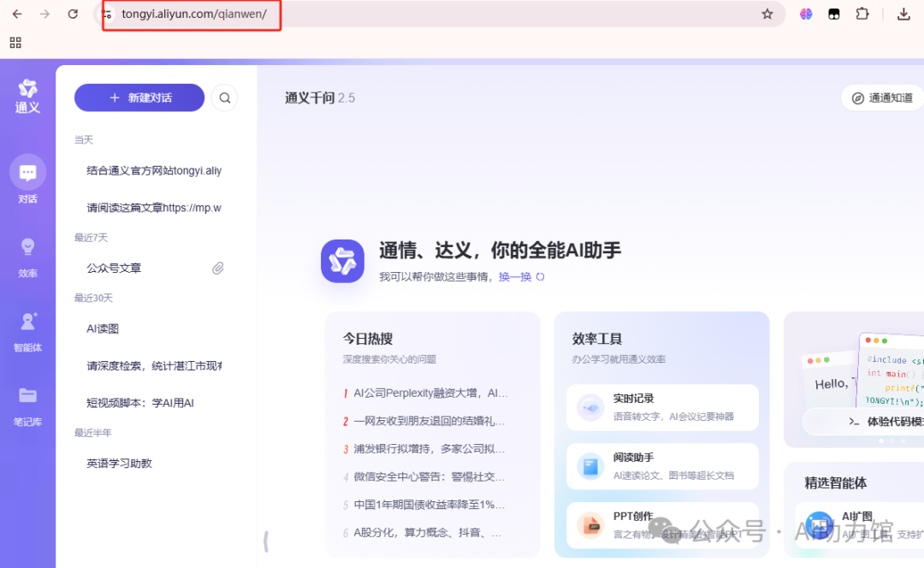Click the PPT创作 tool icon
924x568 pixels.
point(589,525)
